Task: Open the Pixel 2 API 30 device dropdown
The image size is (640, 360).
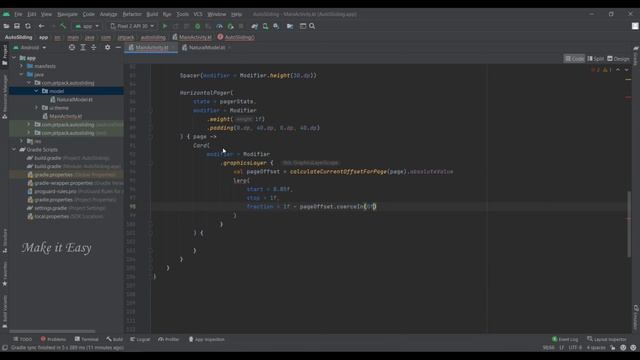Action: coord(132,26)
